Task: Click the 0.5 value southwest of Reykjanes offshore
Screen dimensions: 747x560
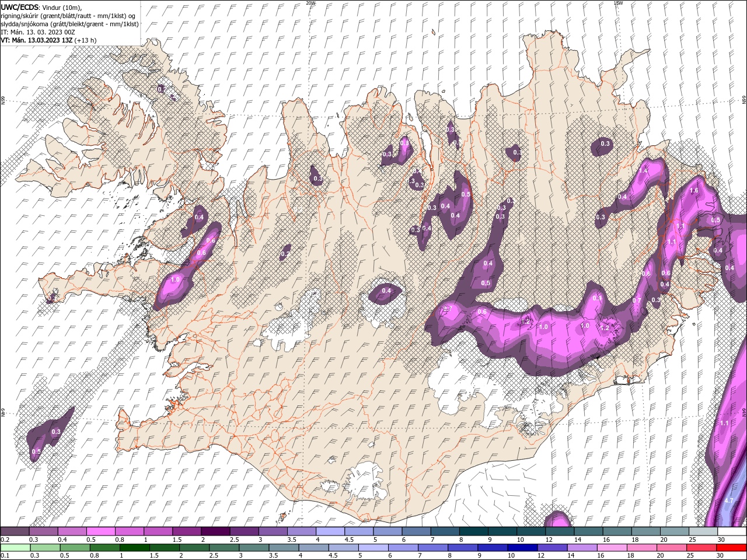Action: pyautogui.click(x=36, y=452)
